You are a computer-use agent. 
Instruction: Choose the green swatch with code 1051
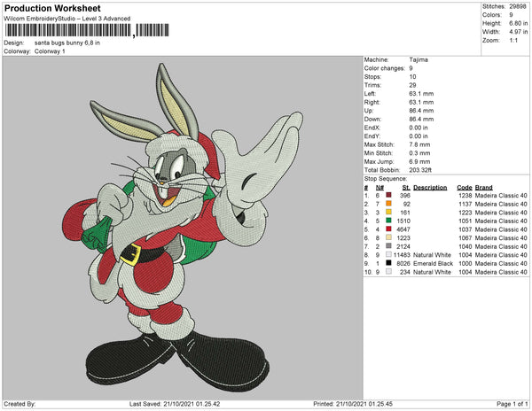click(x=388, y=221)
